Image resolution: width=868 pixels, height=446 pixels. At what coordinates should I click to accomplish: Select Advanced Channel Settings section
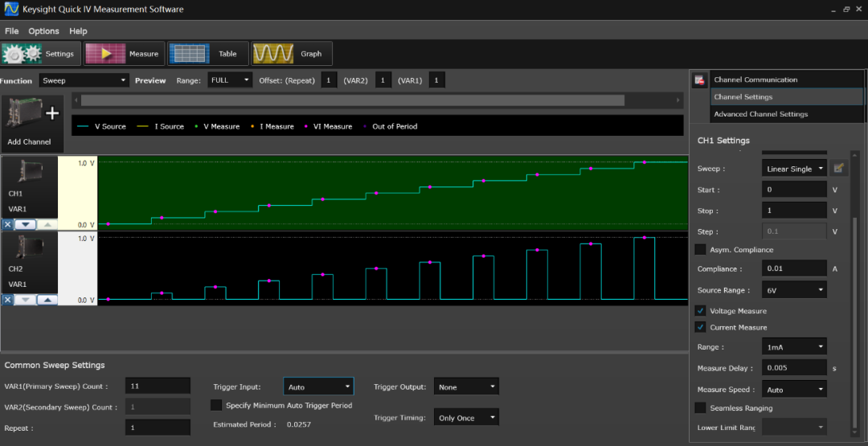click(x=787, y=114)
